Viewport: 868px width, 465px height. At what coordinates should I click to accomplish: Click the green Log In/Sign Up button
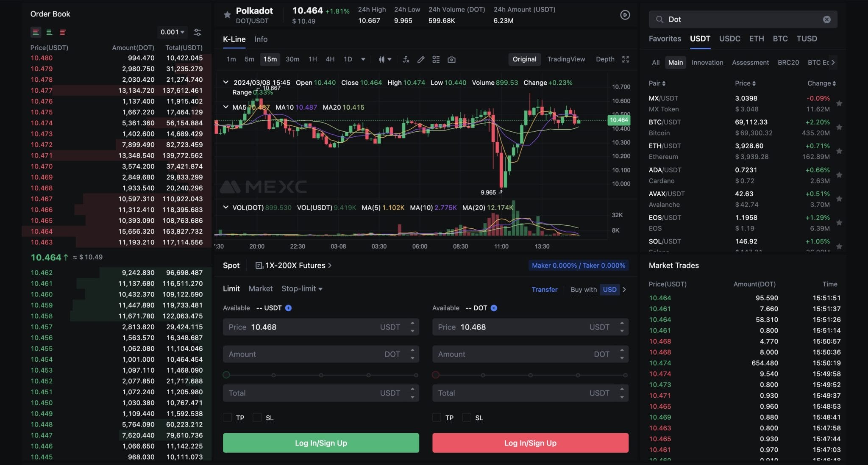point(320,443)
